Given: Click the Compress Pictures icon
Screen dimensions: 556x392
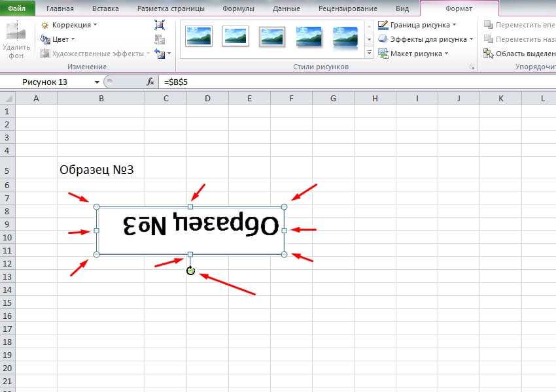Looking at the screenshot, I should (x=160, y=25).
